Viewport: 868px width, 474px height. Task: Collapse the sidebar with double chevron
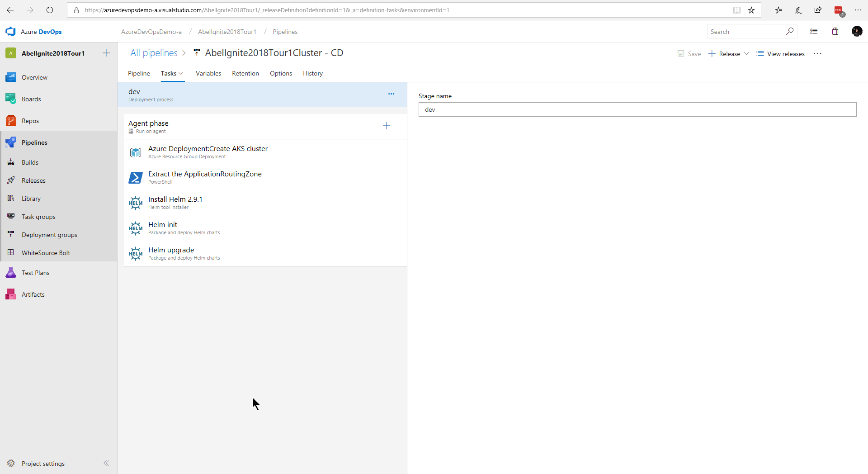point(106,463)
